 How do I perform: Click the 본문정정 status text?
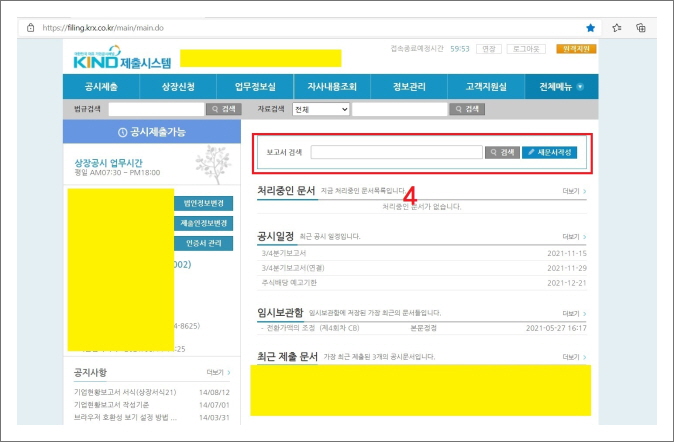[423, 328]
